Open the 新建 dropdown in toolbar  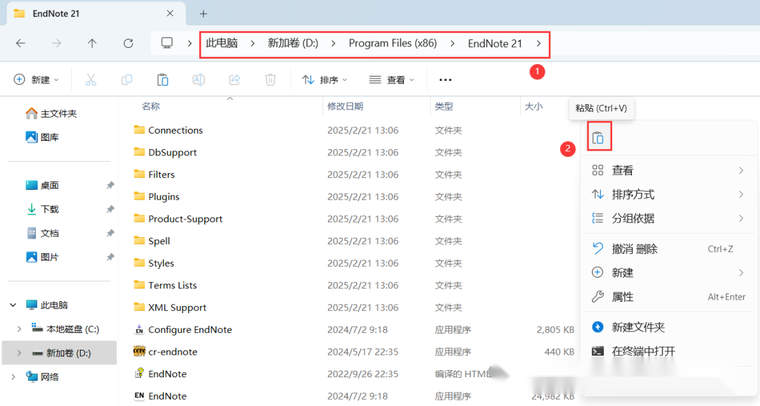tap(37, 80)
